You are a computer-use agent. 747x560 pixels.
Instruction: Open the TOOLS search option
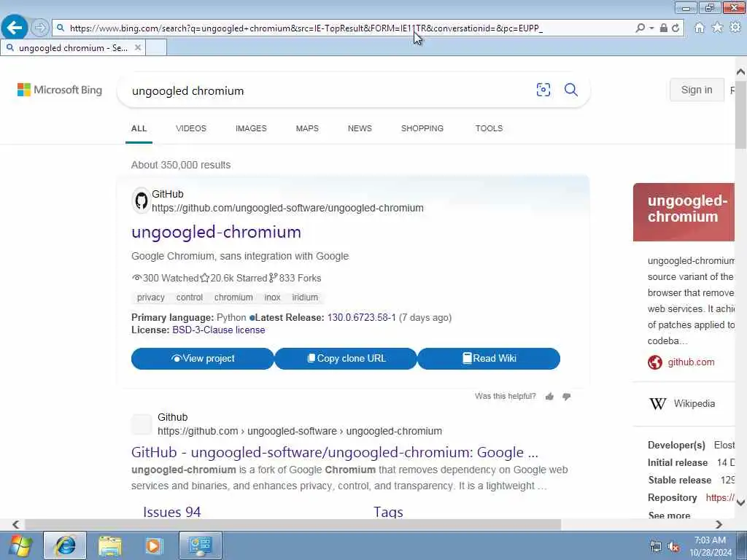coord(489,128)
